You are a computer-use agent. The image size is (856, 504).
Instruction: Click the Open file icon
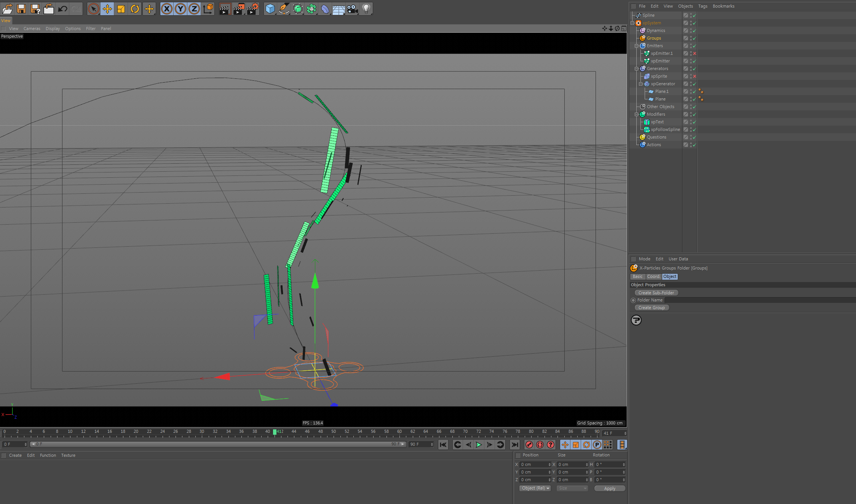(8, 8)
